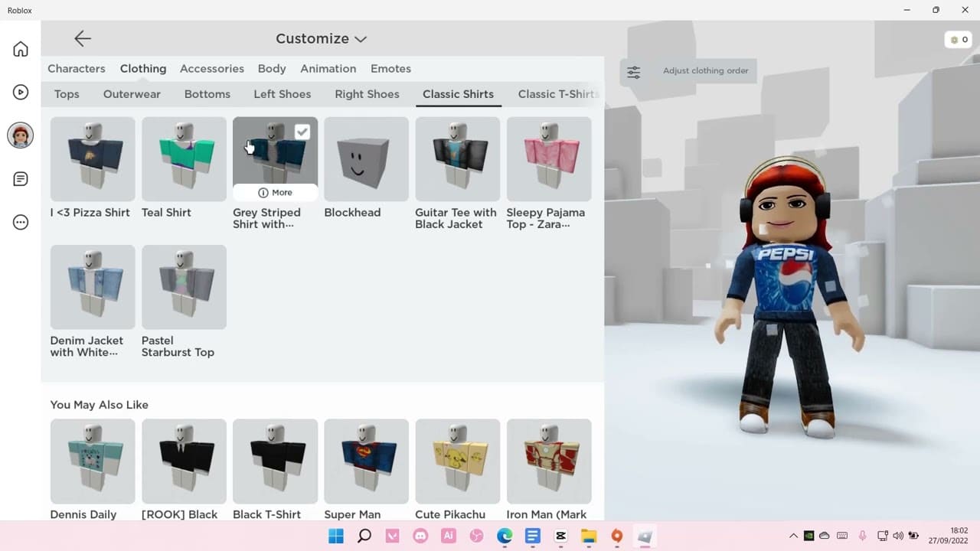Select the Teal Shirt thumbnail
Screen dimensions: 980x551
coord(184,158)
